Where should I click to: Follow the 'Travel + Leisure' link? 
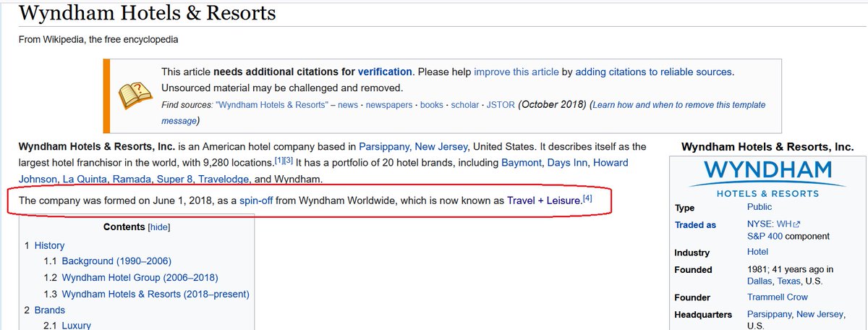pos(544,200)
